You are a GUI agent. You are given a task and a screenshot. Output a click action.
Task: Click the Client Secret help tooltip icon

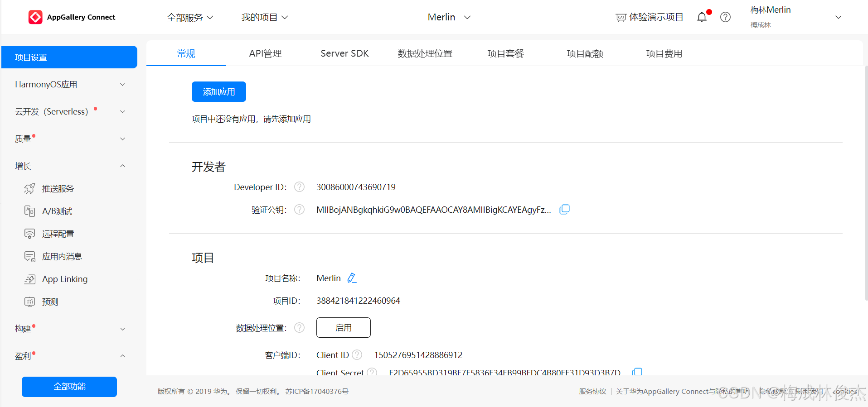372,372
